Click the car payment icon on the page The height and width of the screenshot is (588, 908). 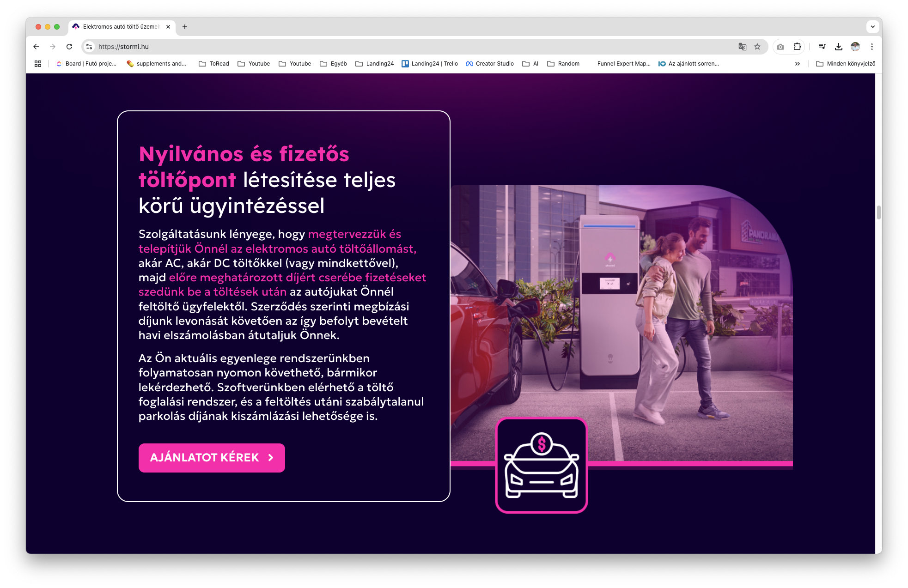(x=541, y=466)
